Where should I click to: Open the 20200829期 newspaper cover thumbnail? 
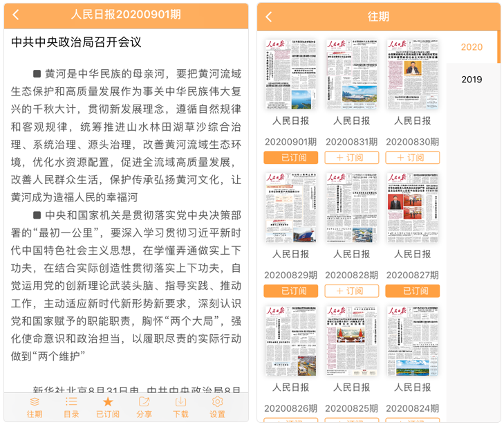[290, 208]
